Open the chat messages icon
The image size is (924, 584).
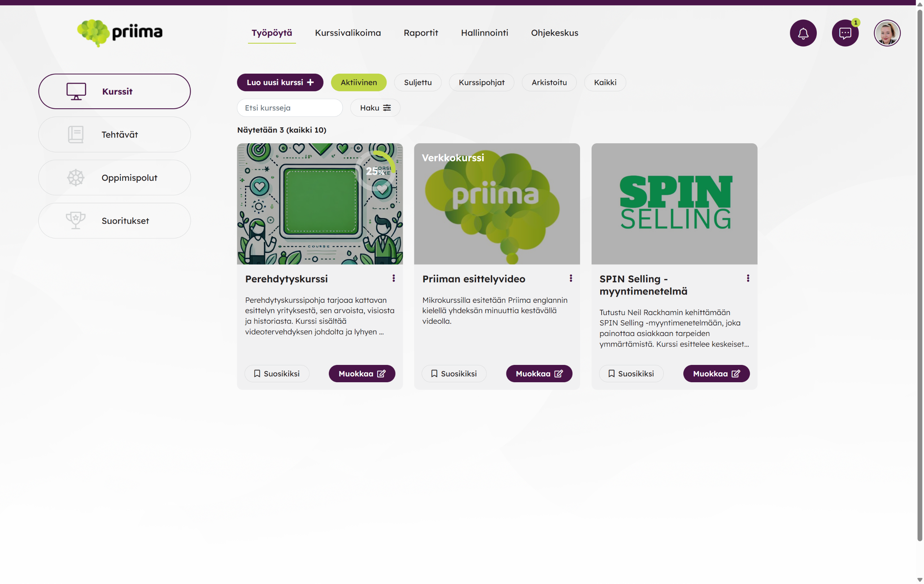pos(845,33)
